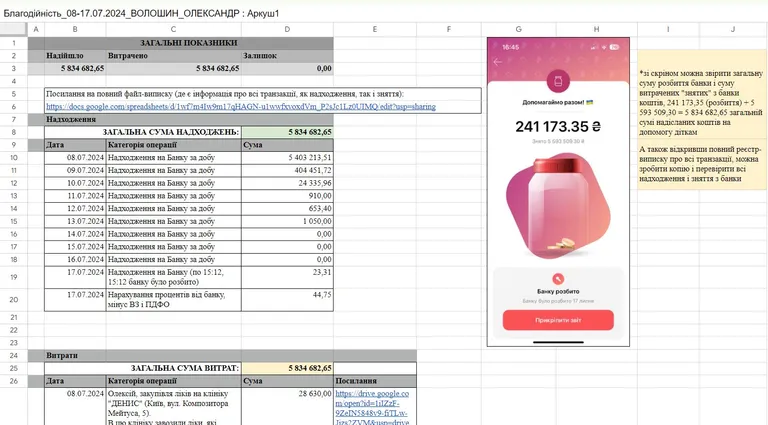The height and width of the screenshot is (425, 768).
Task: Select the green total income amount cell
Action: 287,132
